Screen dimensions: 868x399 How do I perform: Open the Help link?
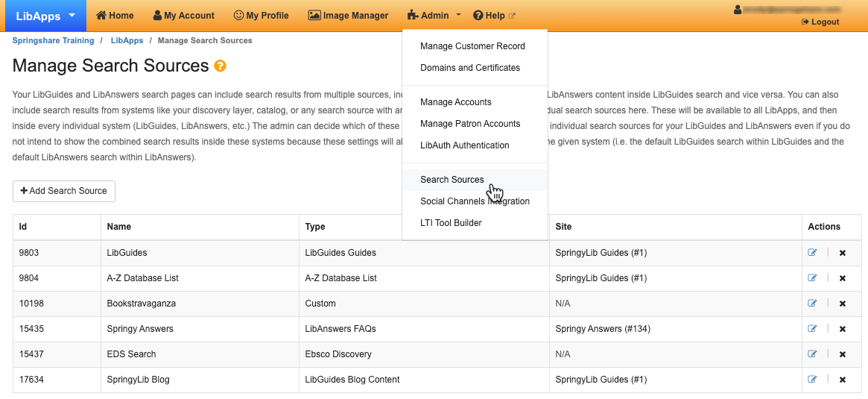pyautogui.click(x=494, y=16)
